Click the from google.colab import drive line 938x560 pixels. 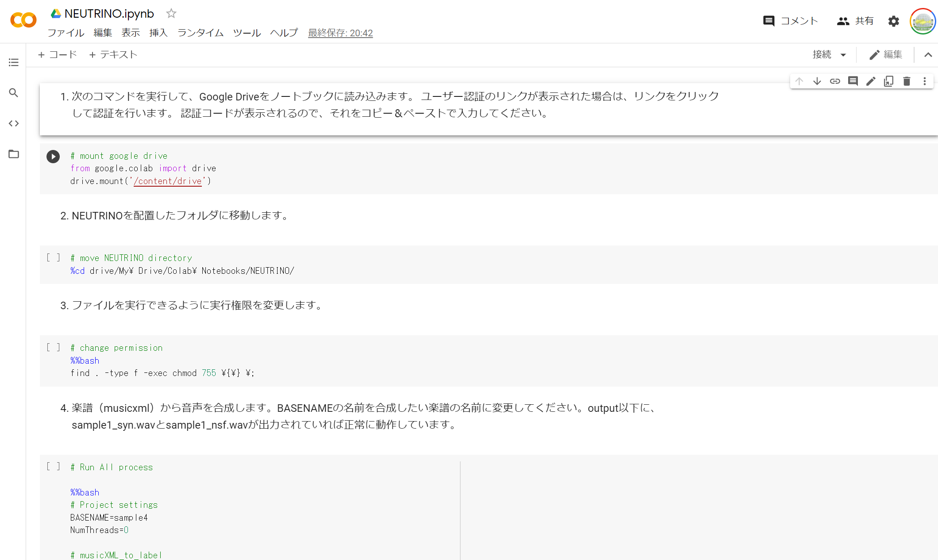pos(143,169)
